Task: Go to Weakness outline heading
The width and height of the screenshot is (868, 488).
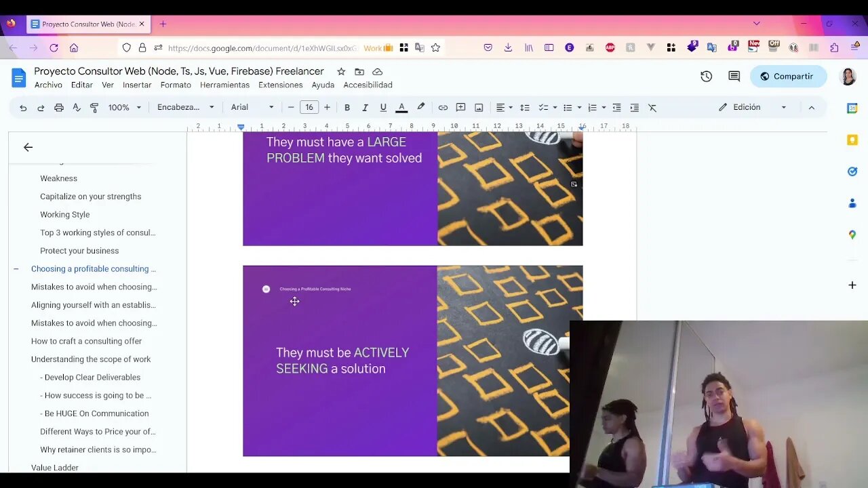Action: pyautogui.click(x=58, y=178)
